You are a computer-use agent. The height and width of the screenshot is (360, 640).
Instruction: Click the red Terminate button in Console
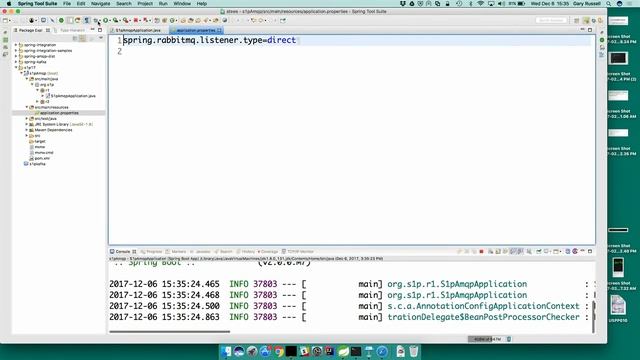[482, 251]
